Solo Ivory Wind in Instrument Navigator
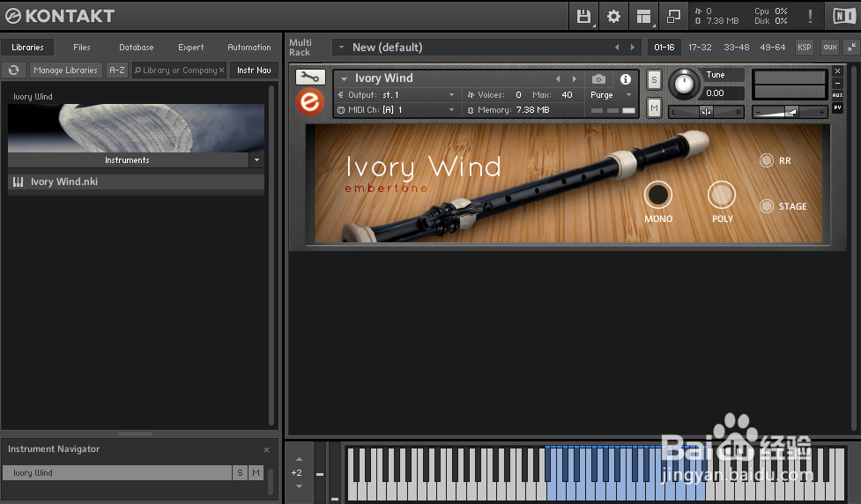Viewport: 861px width, 504px height. coord(240,472)
